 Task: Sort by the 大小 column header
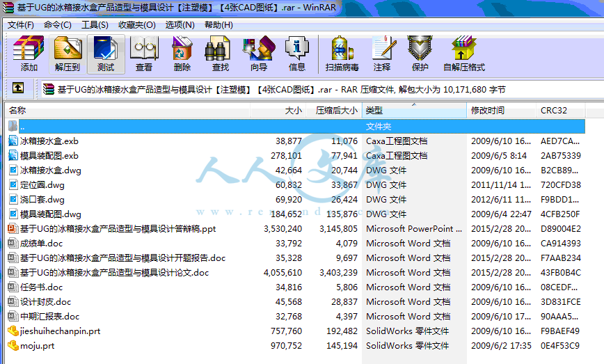coord(278,111)
